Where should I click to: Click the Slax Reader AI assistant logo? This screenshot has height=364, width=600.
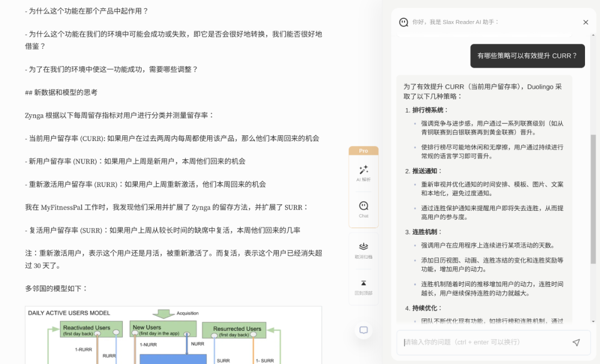click(404, 22)
